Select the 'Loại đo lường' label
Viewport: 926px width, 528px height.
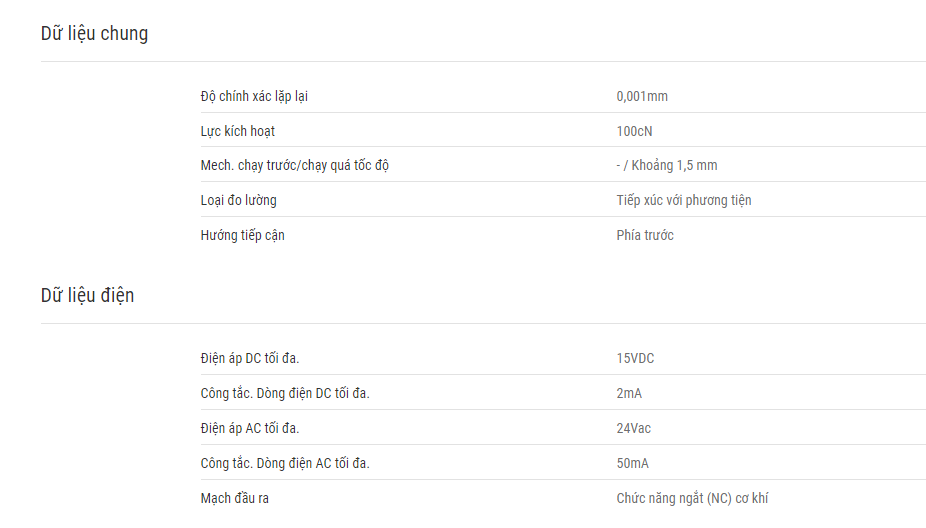[x=239, y=200]
